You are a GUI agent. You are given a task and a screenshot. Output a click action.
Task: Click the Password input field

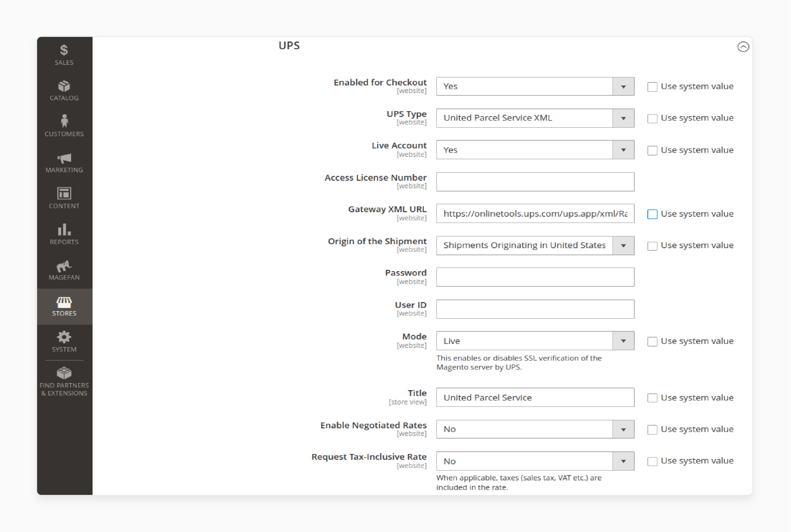pyautogui.click(x=535, y=277)
